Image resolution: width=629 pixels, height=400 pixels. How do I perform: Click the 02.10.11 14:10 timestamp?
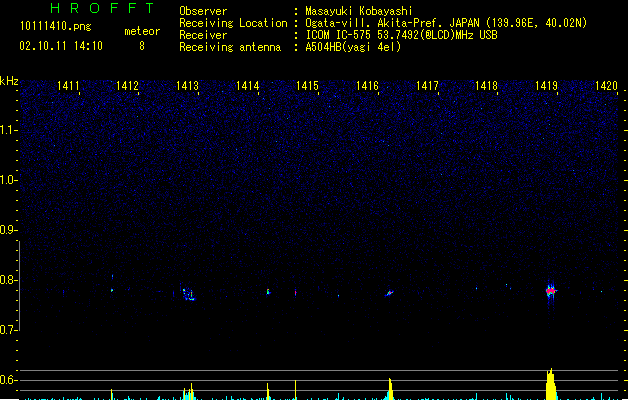point(61,46)
